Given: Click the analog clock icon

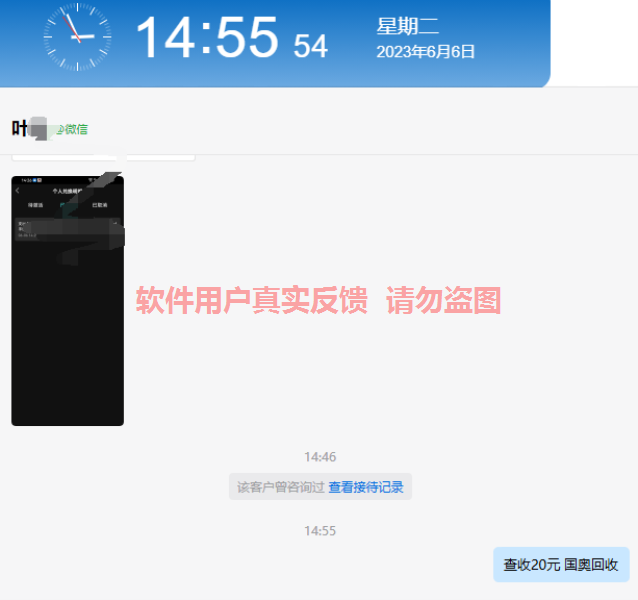Looking at the screenshot, I should [x=77, y=37].
